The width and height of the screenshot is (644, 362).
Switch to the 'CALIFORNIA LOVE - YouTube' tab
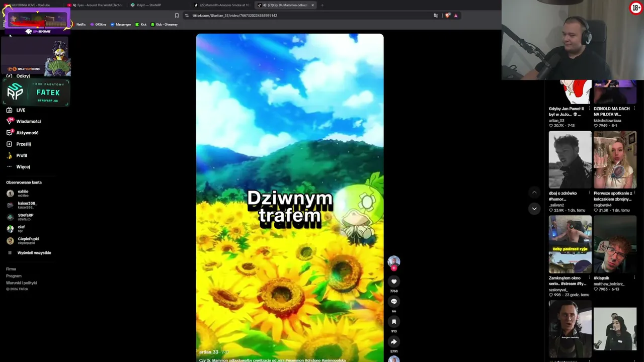[31, 5]
